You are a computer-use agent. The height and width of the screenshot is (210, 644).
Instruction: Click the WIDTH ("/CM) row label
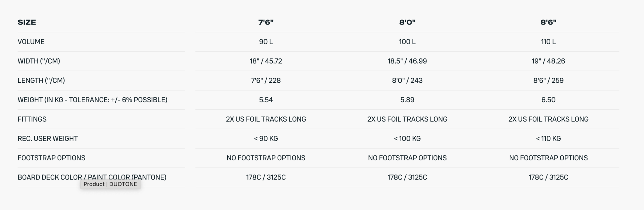[x=39, y=61]
